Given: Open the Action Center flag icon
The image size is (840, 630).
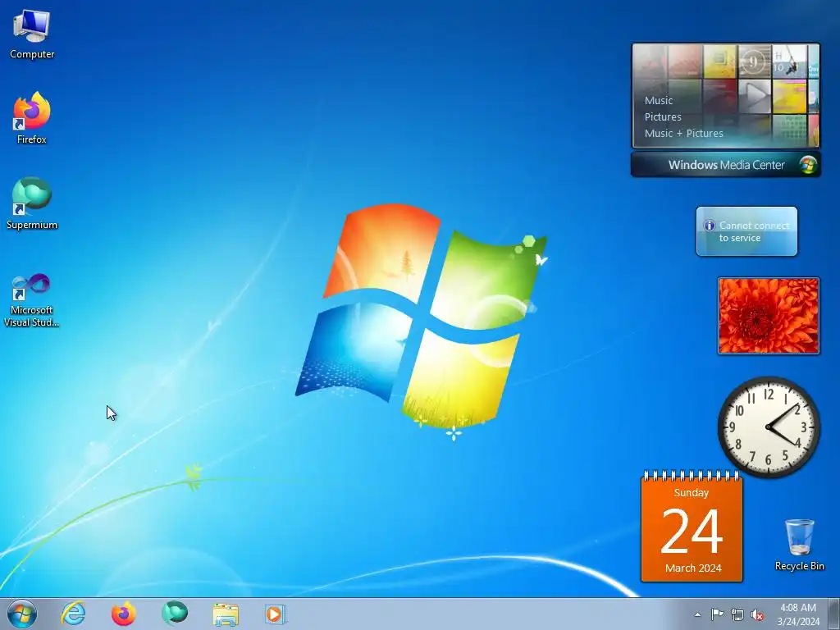Looking at the screenshot, I should click(x=717, y=614).
